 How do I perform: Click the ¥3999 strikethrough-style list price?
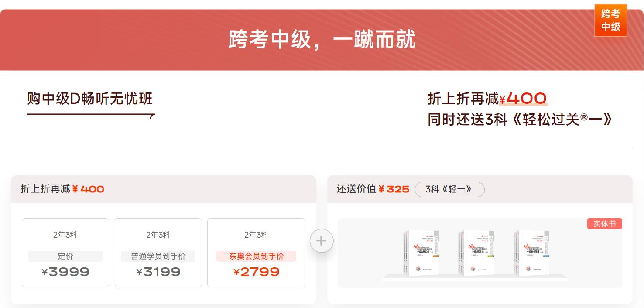(65, 271)
